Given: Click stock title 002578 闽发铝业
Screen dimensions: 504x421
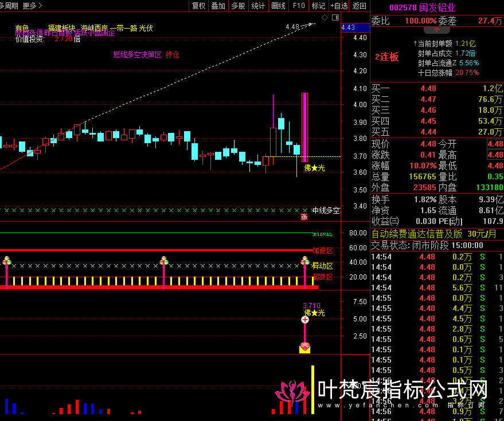Looking at the screenshot, I should [423, 7].
